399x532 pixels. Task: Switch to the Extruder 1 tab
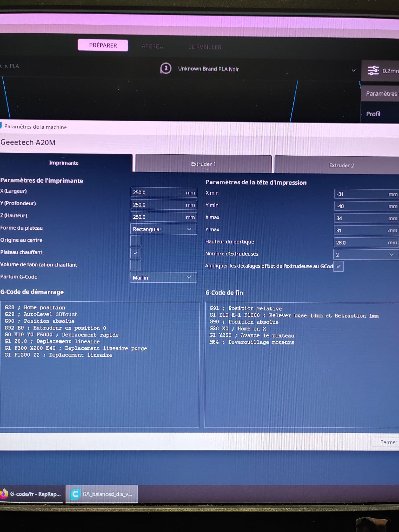click(x=203, y=164)
